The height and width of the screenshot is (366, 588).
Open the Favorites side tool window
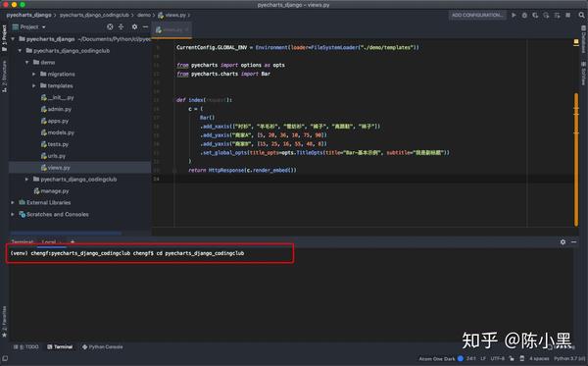[4, 322]
